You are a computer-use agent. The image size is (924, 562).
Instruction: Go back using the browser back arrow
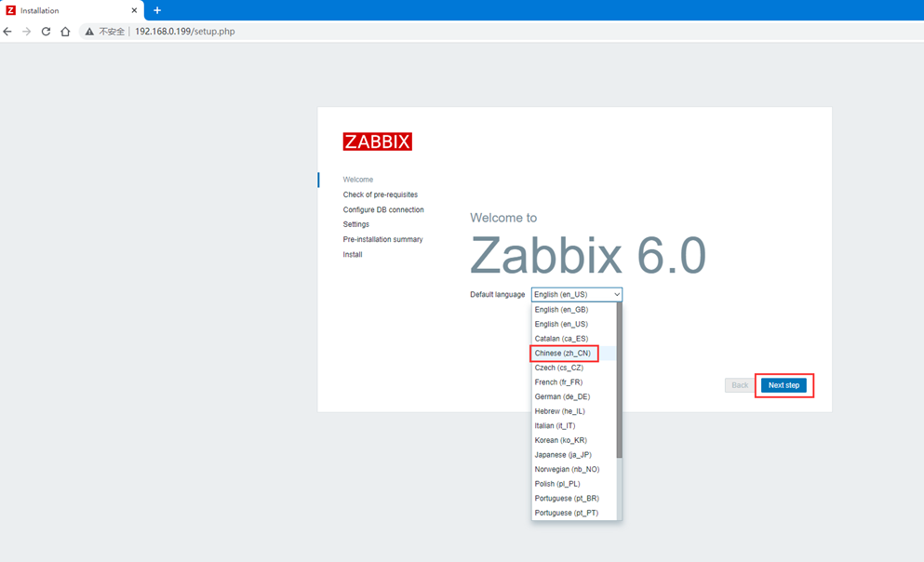coord(7,32)
